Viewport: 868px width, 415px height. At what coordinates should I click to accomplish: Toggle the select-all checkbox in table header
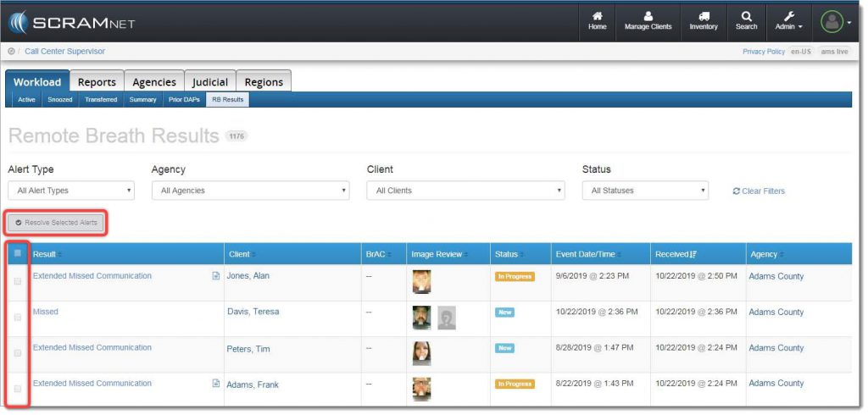tap(18, 253)
